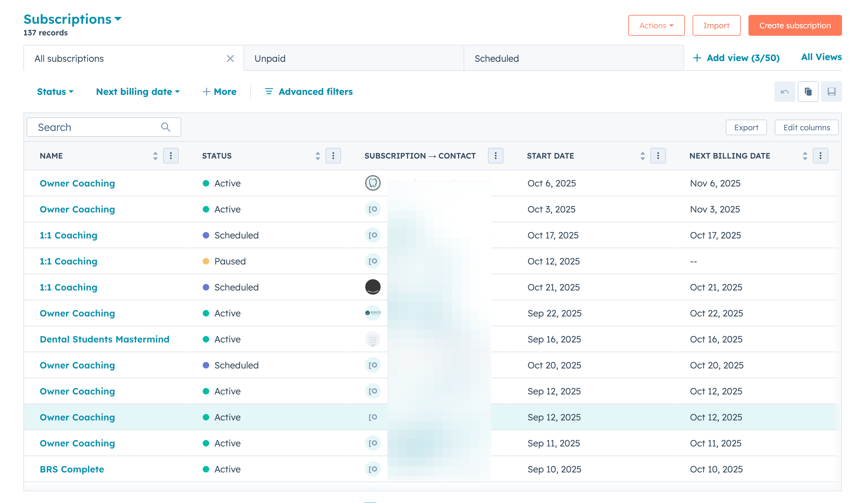
Task: Expand the Status filter dropdown
Action: (x=55, y=92)
